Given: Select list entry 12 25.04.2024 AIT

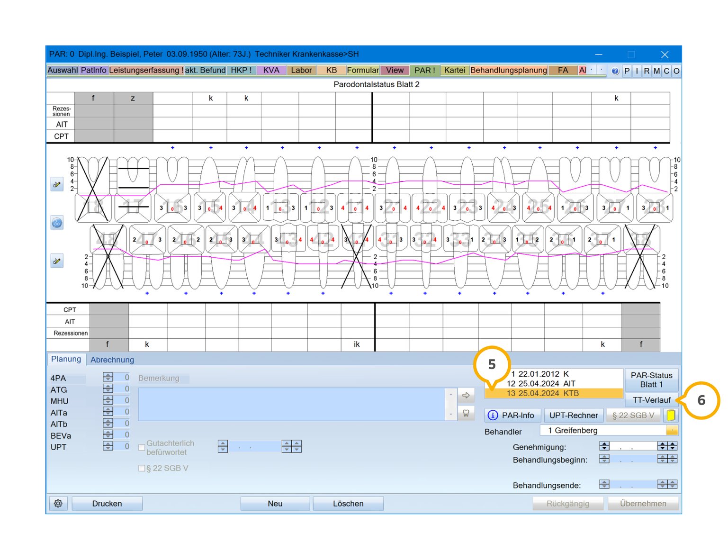Looking at the screenshot, I should [553, 383].
